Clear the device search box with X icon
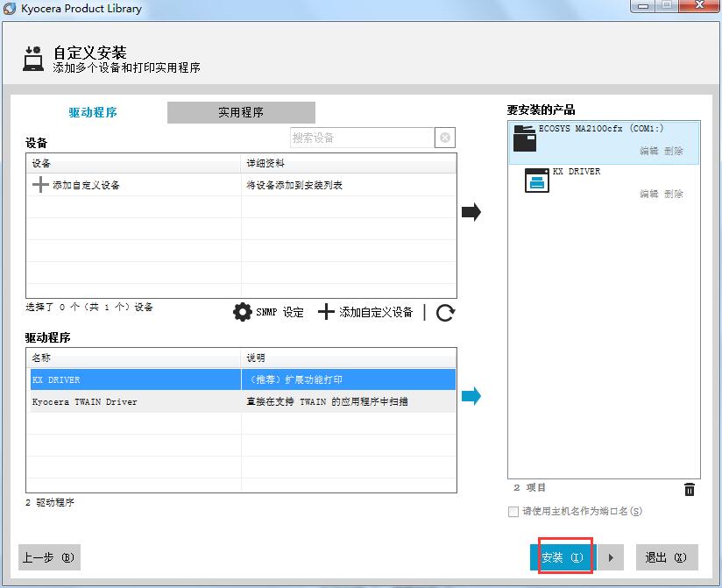This screenshot has height=588, width=722. coord(445,138)
